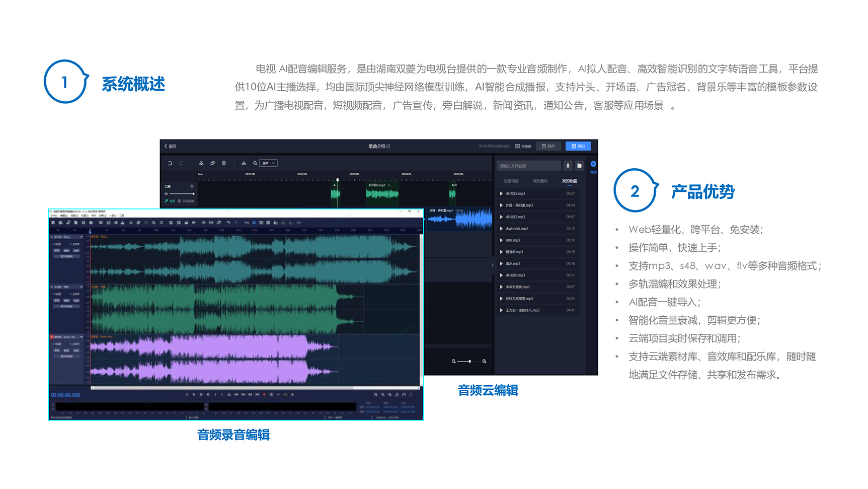Switch to the 我的素材 tab
The width and height of the screenshot is (868, 489).
click(x=540, y=181)
